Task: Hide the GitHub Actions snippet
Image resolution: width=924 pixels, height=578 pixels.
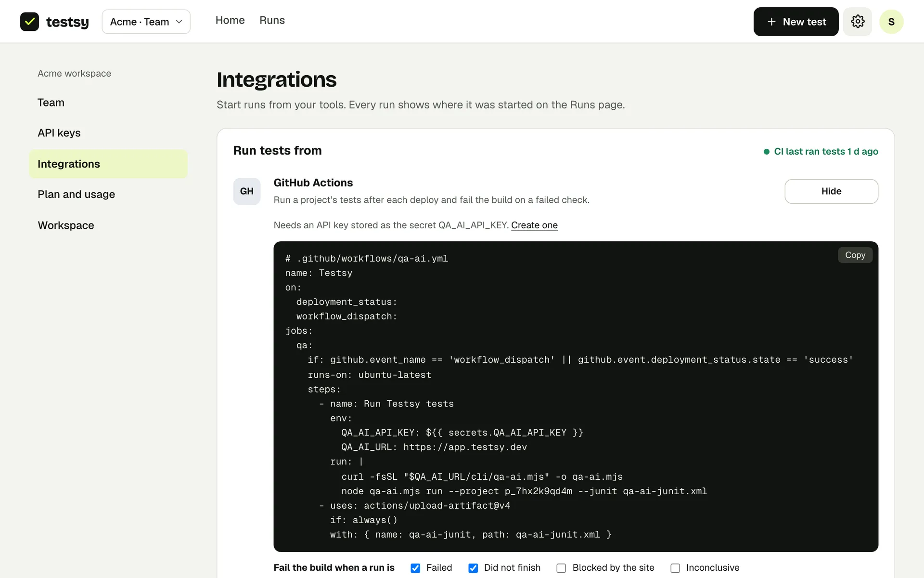Action: (x=831, y=191)
